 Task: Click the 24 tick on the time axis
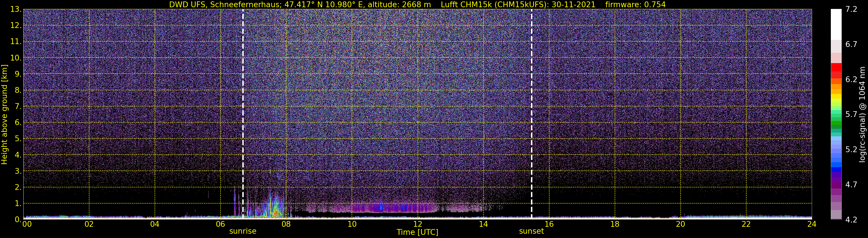pos(812,224)
